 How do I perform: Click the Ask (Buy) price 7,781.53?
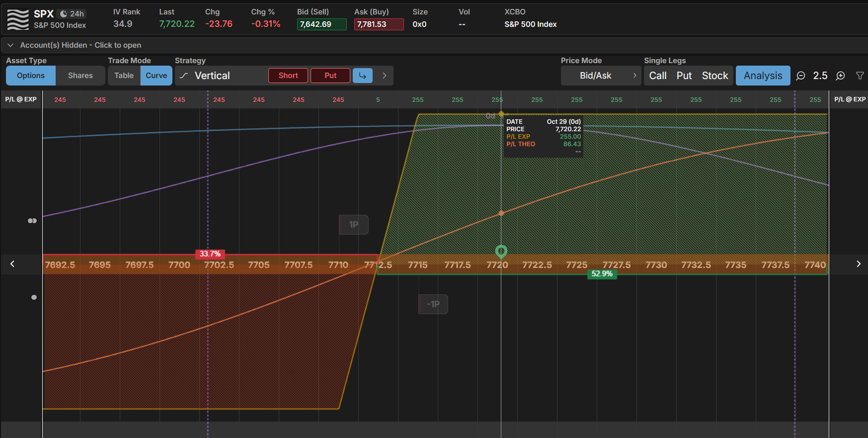379,24
